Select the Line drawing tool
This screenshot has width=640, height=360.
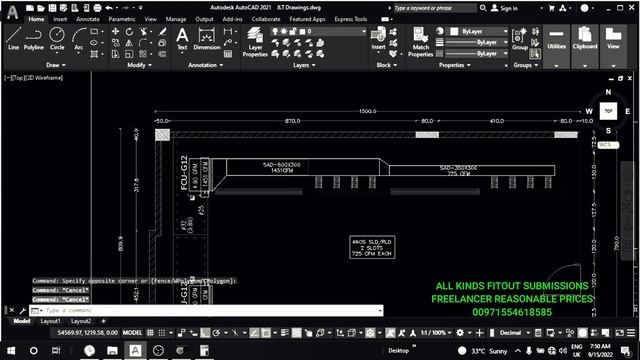pyautogui.click(x=13, y=38)
